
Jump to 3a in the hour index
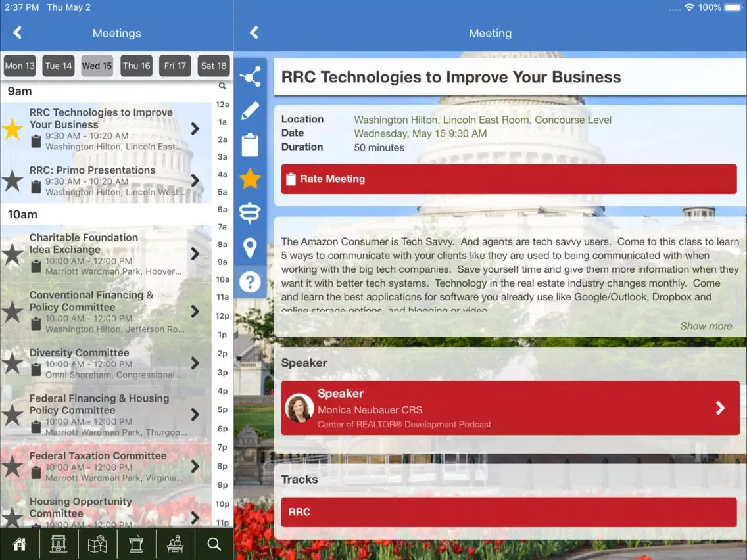(222, 157)
